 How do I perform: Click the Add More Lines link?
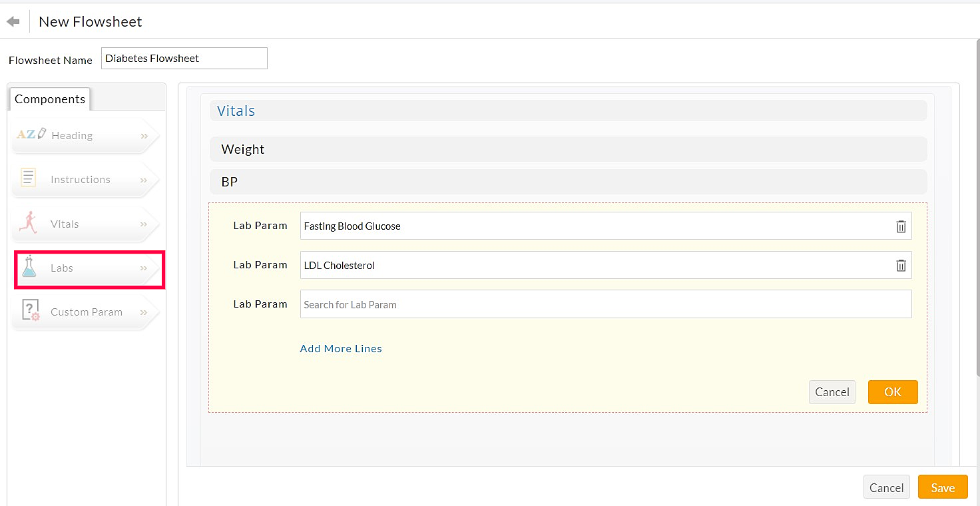click(340, 348)
